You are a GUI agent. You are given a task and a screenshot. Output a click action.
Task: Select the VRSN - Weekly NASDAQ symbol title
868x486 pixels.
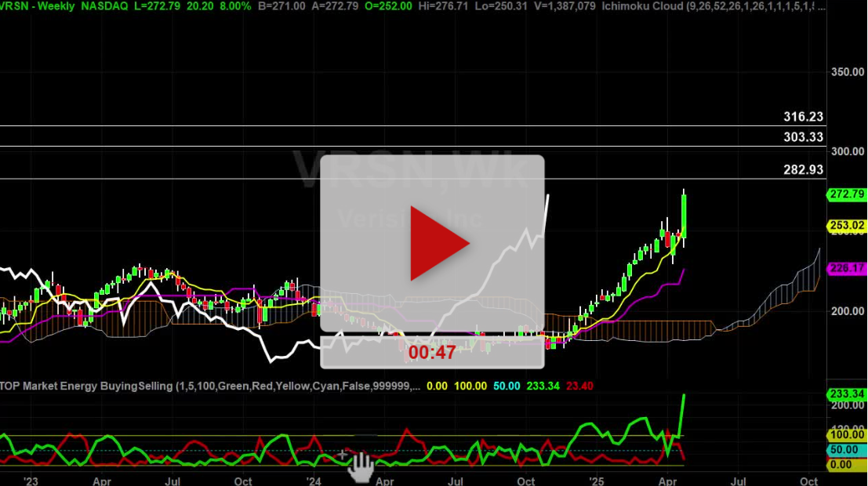tap(64, 6)
